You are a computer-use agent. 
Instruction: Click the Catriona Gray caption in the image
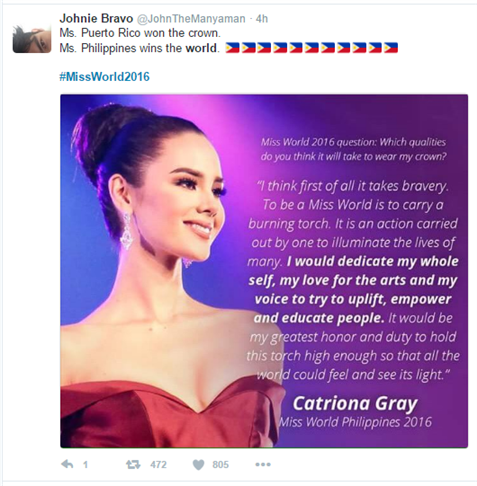click(x=355, y=404)
